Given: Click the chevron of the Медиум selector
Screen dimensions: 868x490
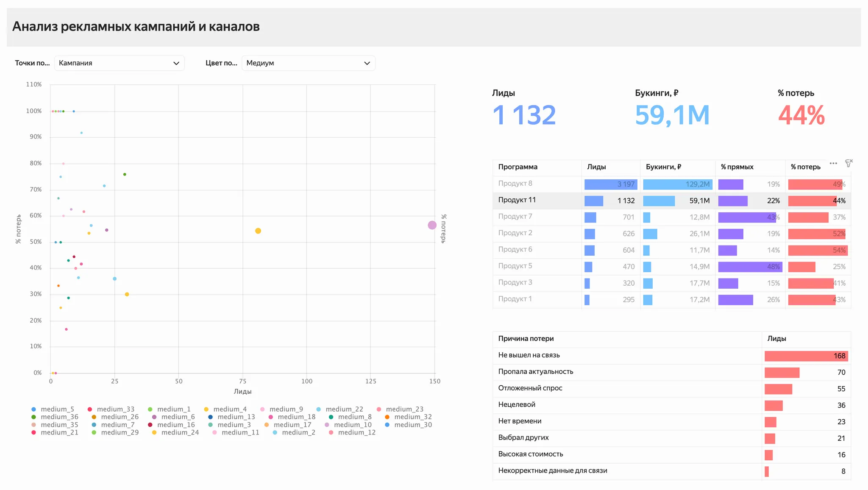Looking at the screenshot, I should (367, 63).
